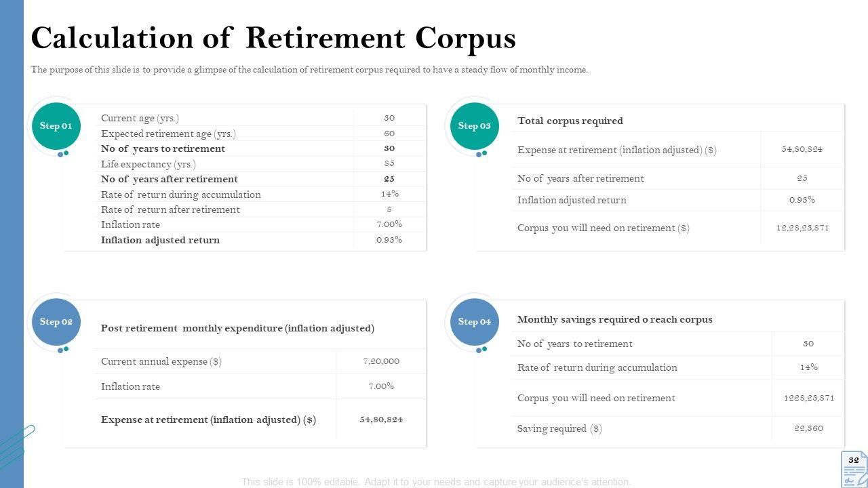This screenshot has height=488, width=868.
Task: Click the Expected retirement age (yrs.) label
Action: [168, 134]
